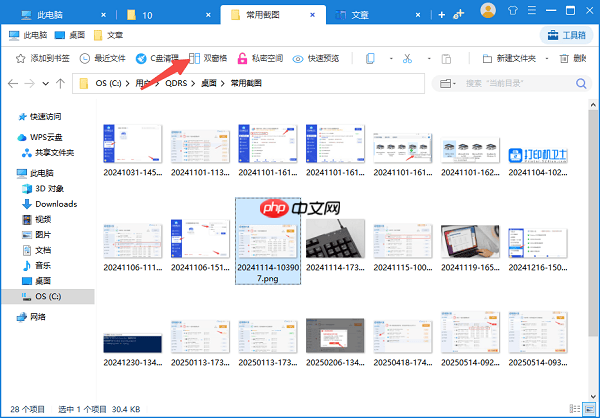600x418 pixels.
Task: Close the 常用截图 tab
Action: point(313,15)
